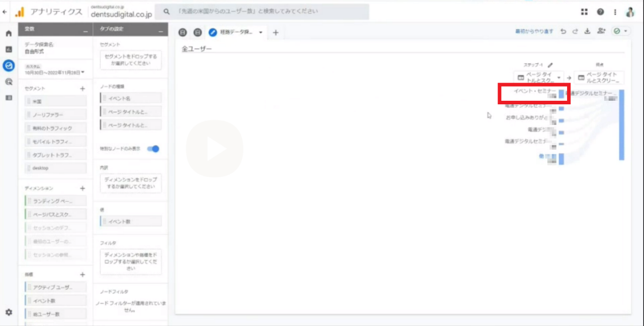Click the share exploration people icon
644x326 pixels.
(x=601, y=31)
